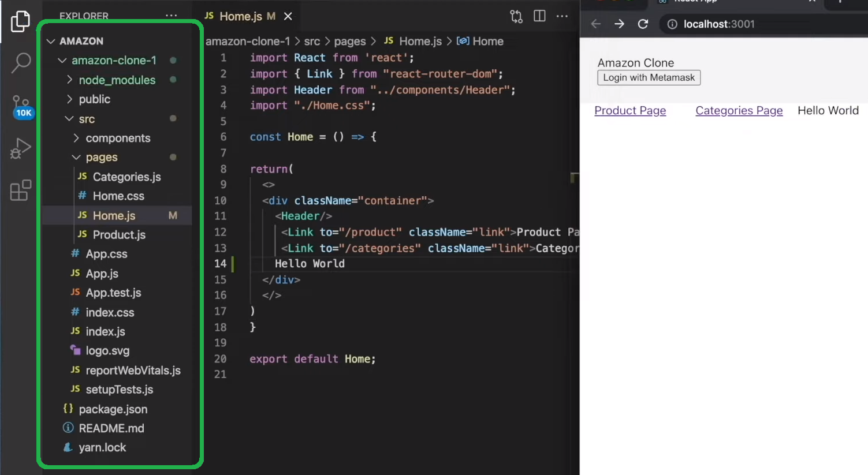Image resolution: width=868 pixels, height=475 pixels.
Task: Open the Explorer view in activity bar
Action: 20,22
